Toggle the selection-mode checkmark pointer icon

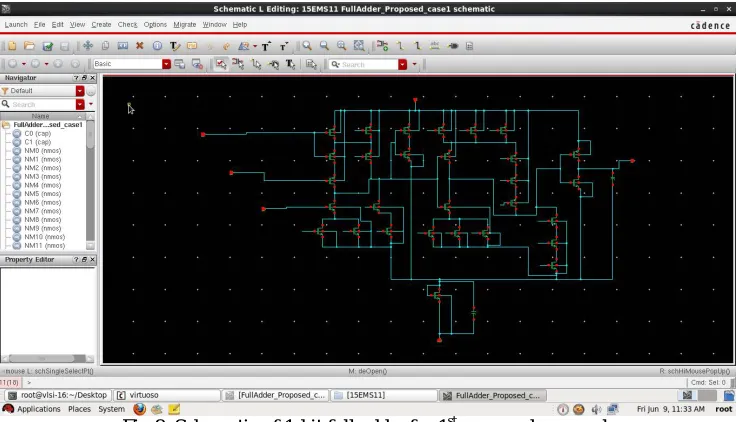(x=221, y=64)
